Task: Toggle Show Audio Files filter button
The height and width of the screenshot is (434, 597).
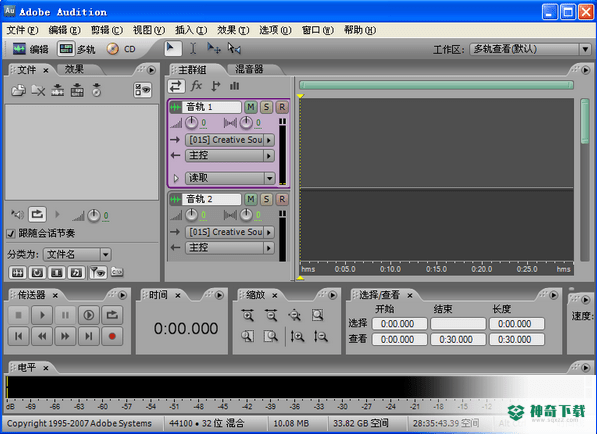Action: pyautogui.click(x=18, y=273)
